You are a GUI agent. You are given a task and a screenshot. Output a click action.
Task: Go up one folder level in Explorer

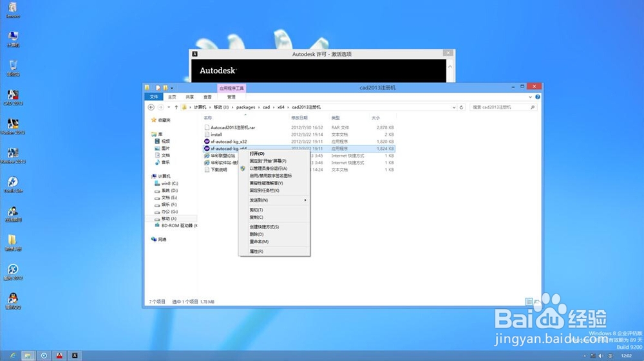tap(176, 107)
